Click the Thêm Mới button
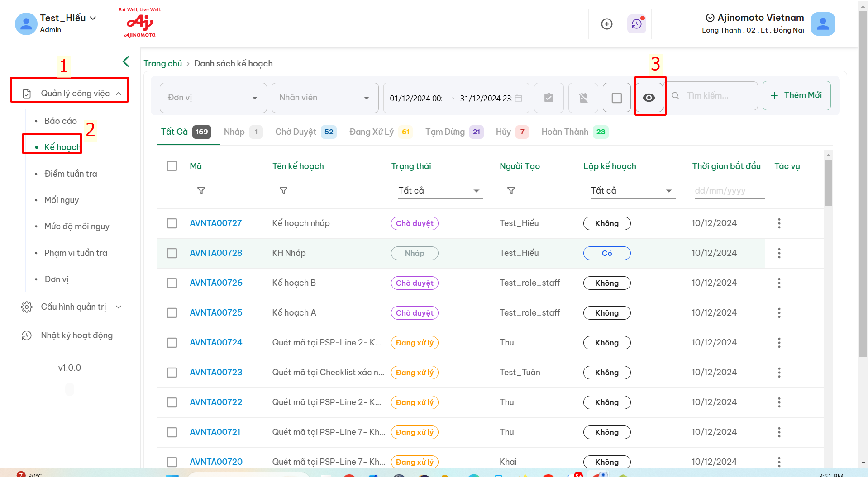The image size is (868, 477). click(x=796, y=95)
